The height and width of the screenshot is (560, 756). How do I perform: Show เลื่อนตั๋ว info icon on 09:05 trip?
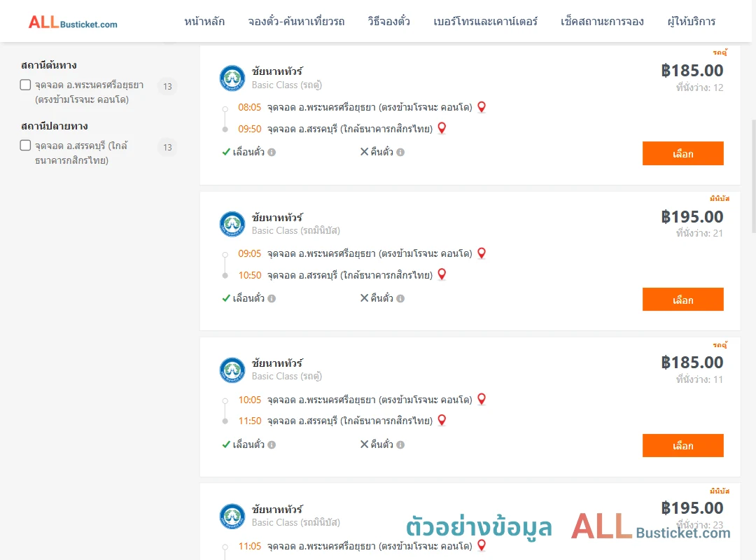tap(272, 299)
